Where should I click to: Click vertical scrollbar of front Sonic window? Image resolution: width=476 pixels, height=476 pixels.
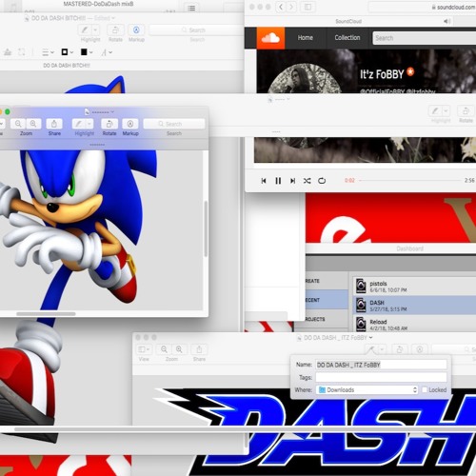(206, 228)
